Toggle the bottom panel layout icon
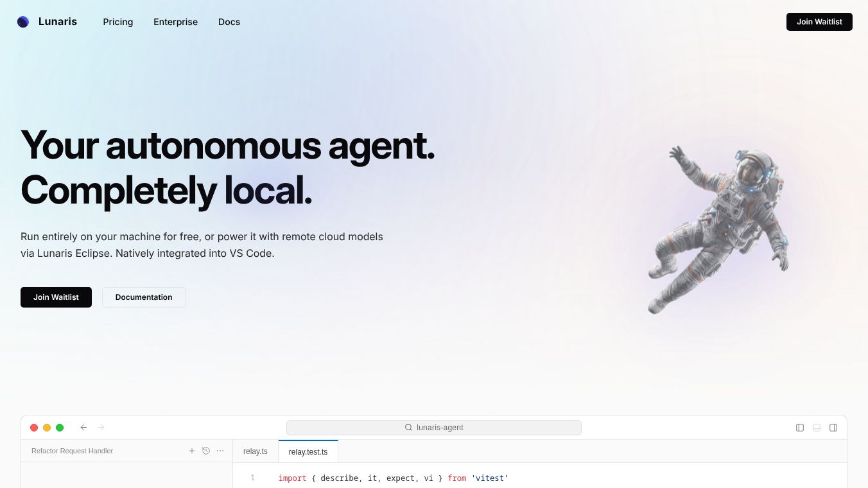Image resolution: width=868 pixels, height=488 pixels. pos(817,428)
